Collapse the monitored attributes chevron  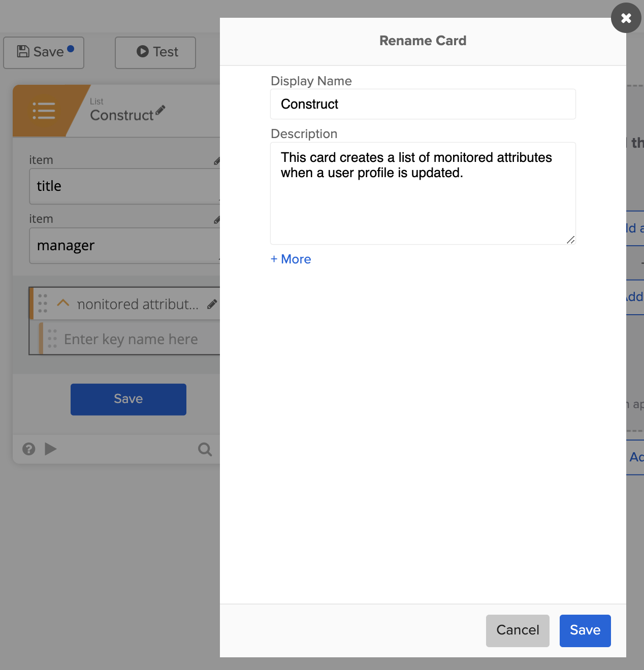point(63,303)
